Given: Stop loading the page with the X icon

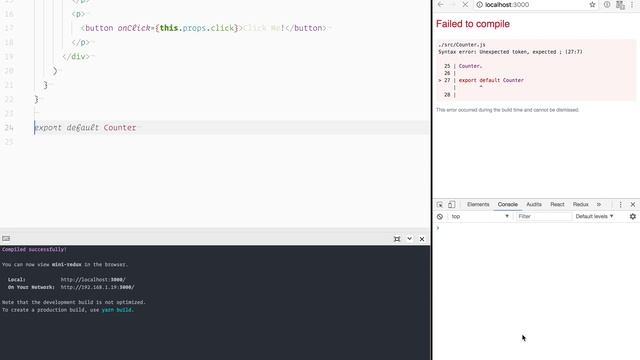Looking at the screenshot, I should pyautogui.click(x=465, y=4).
